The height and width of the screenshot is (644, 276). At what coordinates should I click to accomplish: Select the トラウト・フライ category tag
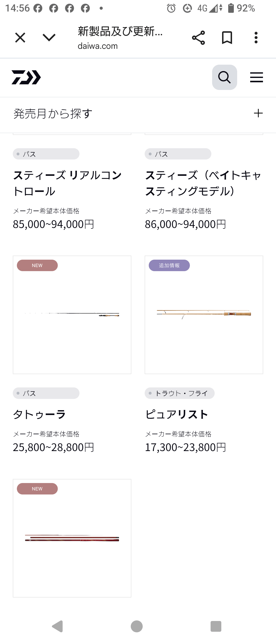[x=179, y=393]
